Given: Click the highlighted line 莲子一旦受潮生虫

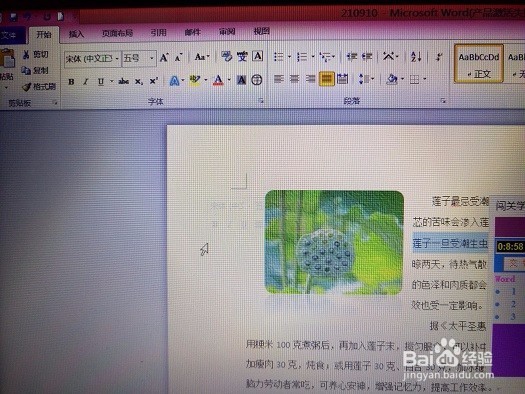Looking at the screenshot, I should [450, 243].
